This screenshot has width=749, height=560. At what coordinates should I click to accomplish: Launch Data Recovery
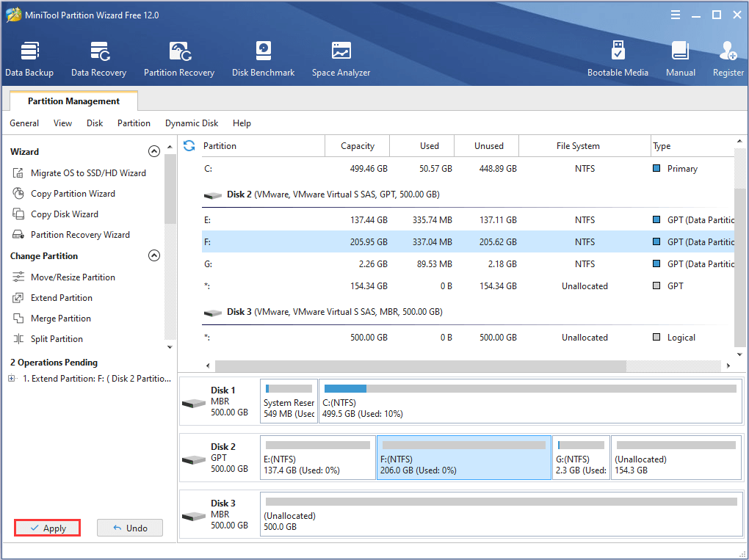tap(99, 59)
